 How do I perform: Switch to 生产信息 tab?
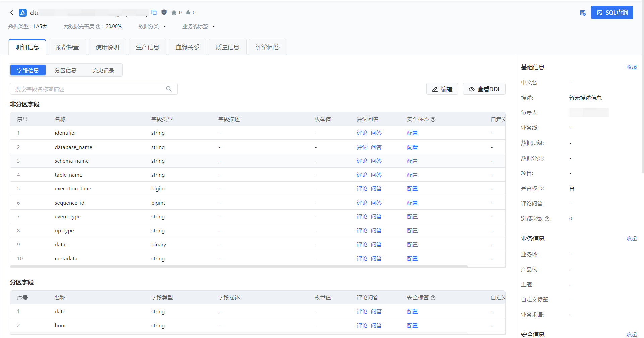point(147,47)
